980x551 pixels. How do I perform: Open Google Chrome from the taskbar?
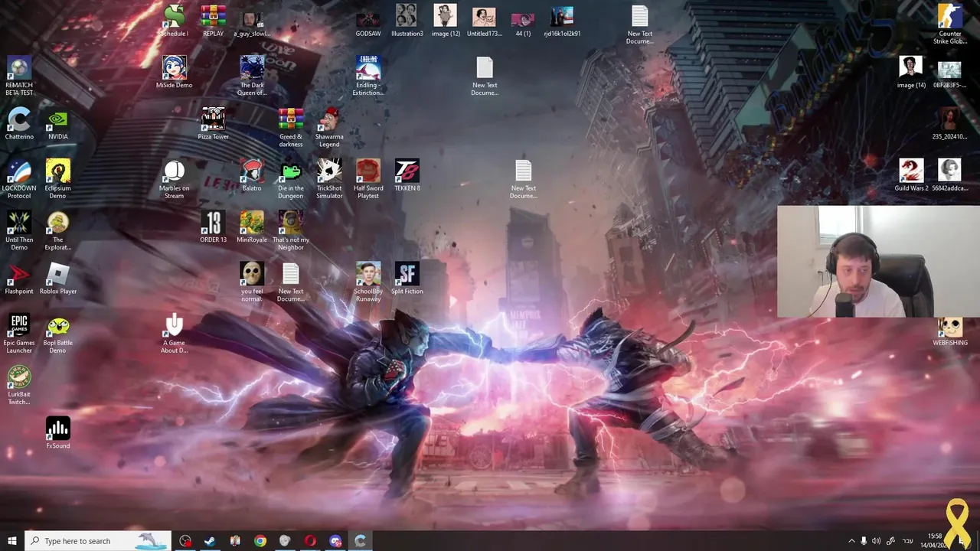(260, 541)
